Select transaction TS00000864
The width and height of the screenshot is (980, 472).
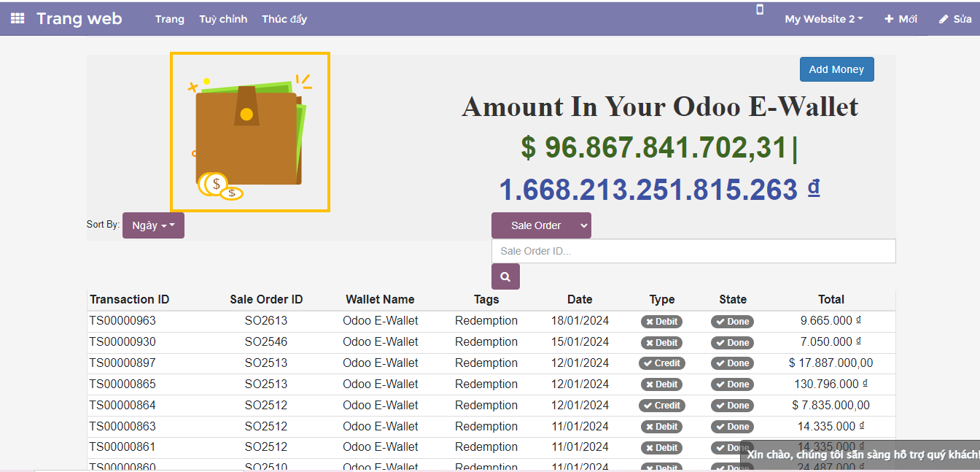(122, 405)
